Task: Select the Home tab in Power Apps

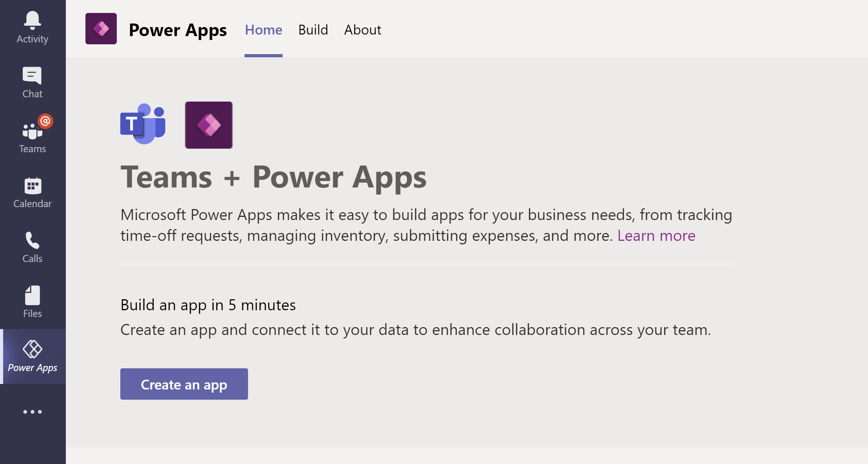Action: [x=263, y=30]
